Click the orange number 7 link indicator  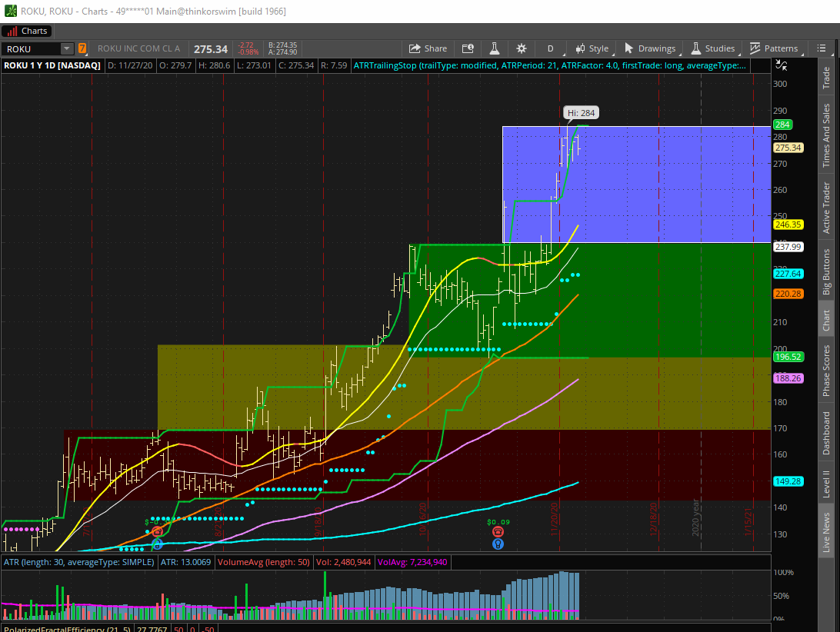click(x=82, y=48)
